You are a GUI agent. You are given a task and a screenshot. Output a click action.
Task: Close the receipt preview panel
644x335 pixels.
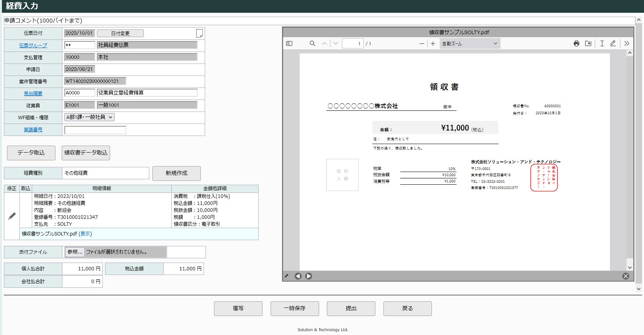click(626, 276)
